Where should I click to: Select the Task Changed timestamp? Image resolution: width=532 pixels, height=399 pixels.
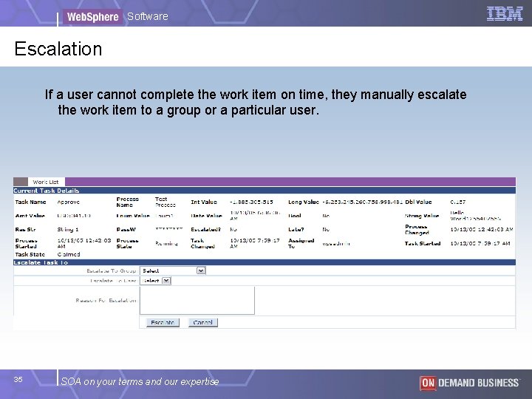pyautogui.click(x=255, y=243)
